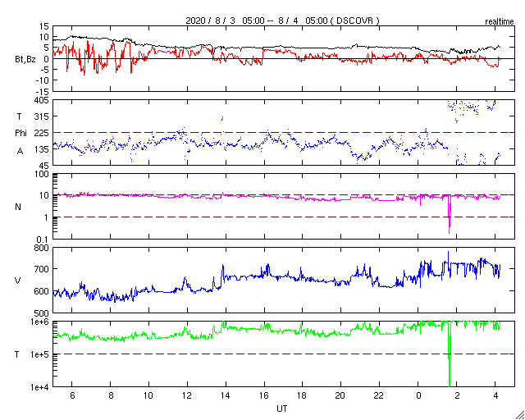Click the 1e+5 temperature tick
Screen dimensions: 525x420
point(40,354)
